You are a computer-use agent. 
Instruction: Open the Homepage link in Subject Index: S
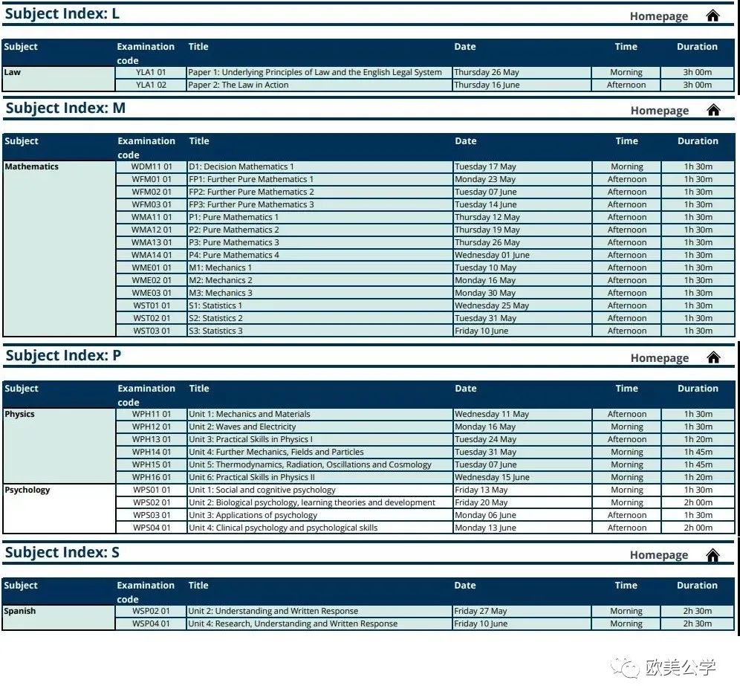point(658,555)
